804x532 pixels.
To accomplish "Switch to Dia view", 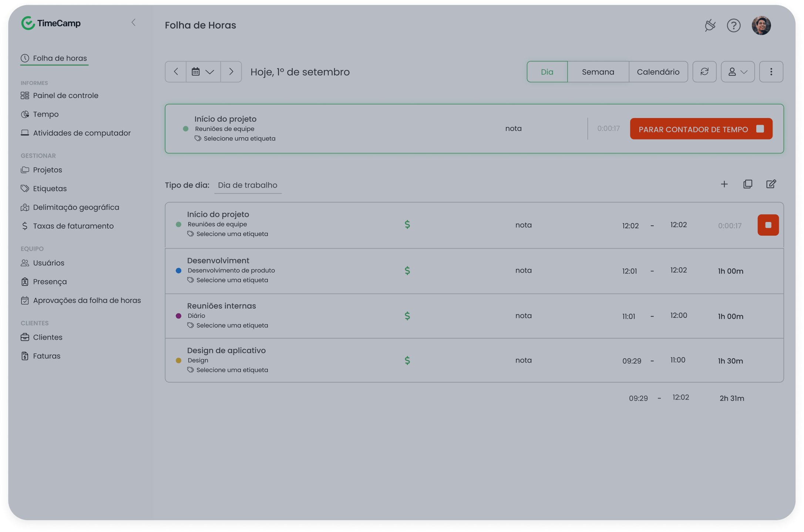I will click(x=547, y=72).
